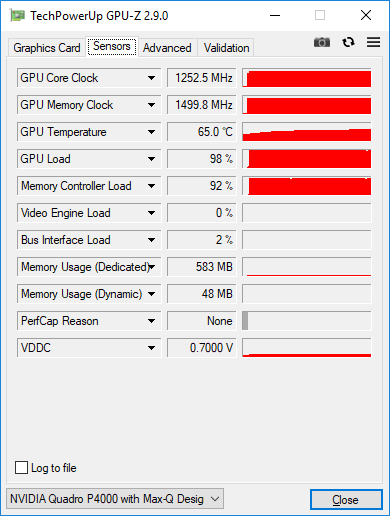This screenshot has height=516, width=390.
Task: Click the Close button
Action: pyautogui.click(x=346, y=499)
